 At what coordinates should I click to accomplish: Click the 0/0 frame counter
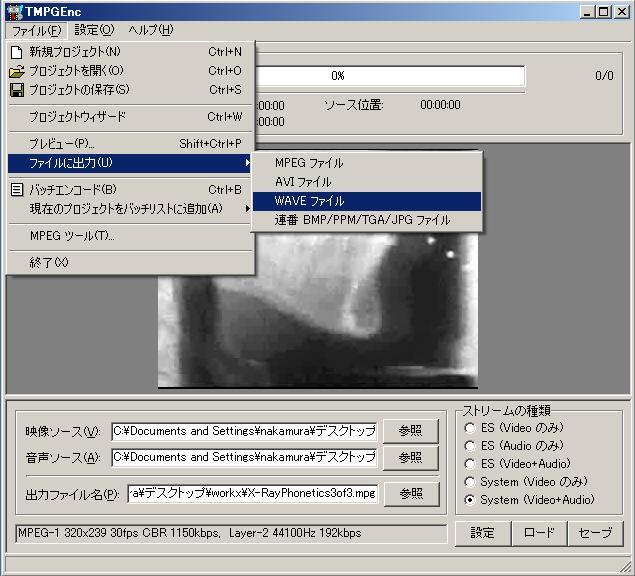[604, 76]
